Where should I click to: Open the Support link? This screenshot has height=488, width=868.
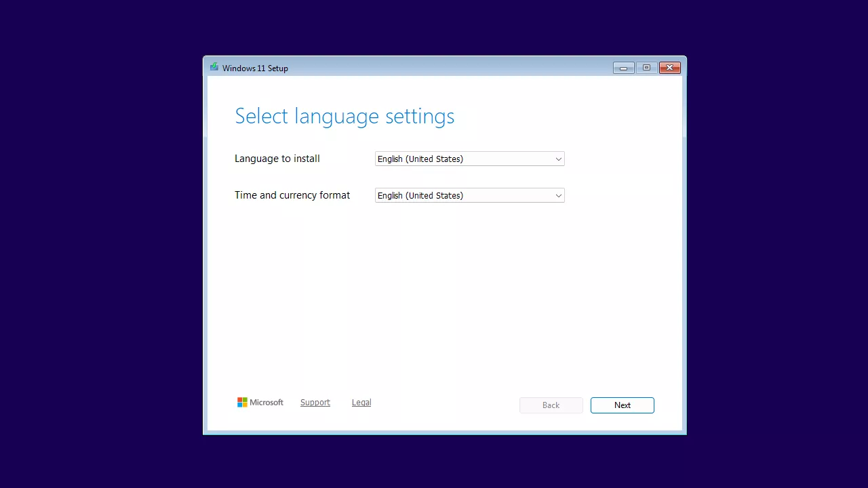click(x=315, y=402)
